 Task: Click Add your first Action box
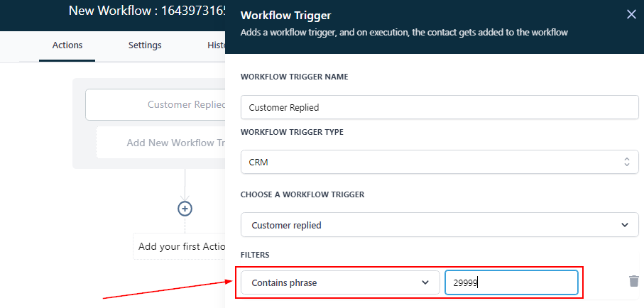[180, 246]
